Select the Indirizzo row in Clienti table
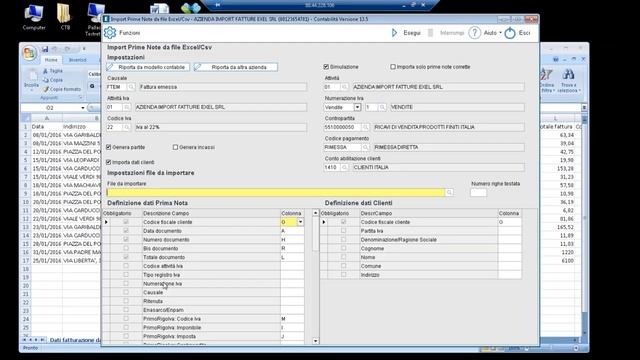 pyautogui.click(x=421, y=275)
